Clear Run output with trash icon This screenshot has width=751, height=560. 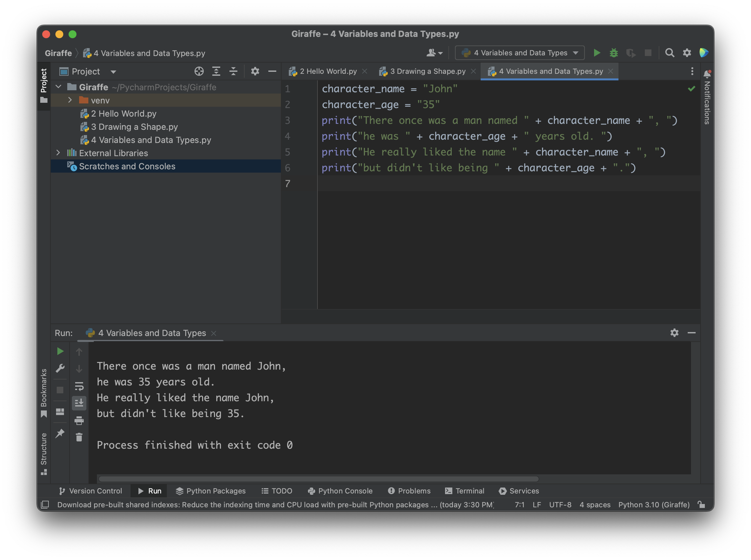click(x=79, y=437)
